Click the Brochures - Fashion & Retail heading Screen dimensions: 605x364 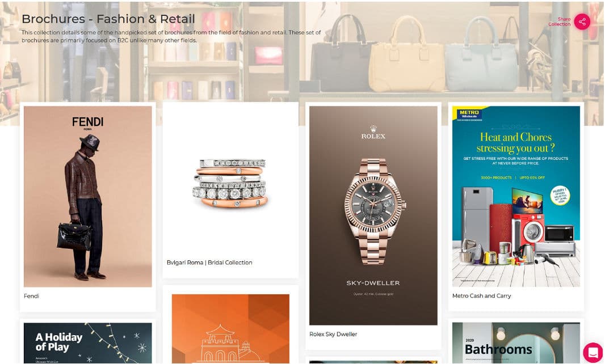tap(108, 19)
